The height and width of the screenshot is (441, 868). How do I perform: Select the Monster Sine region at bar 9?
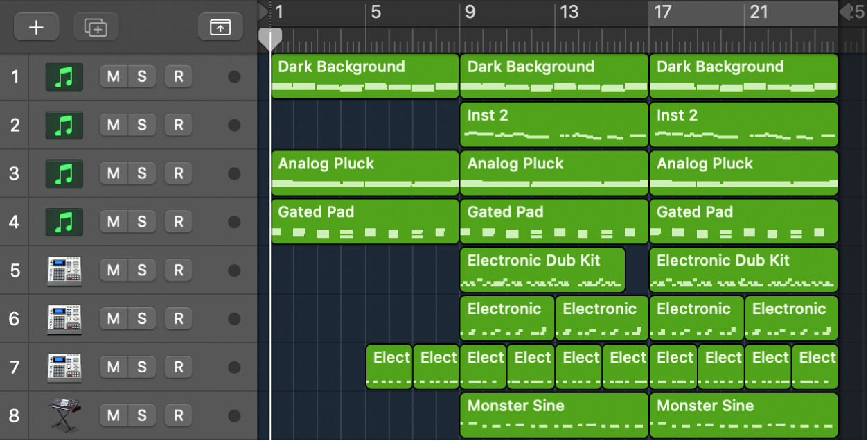click(x=553, y=414)
